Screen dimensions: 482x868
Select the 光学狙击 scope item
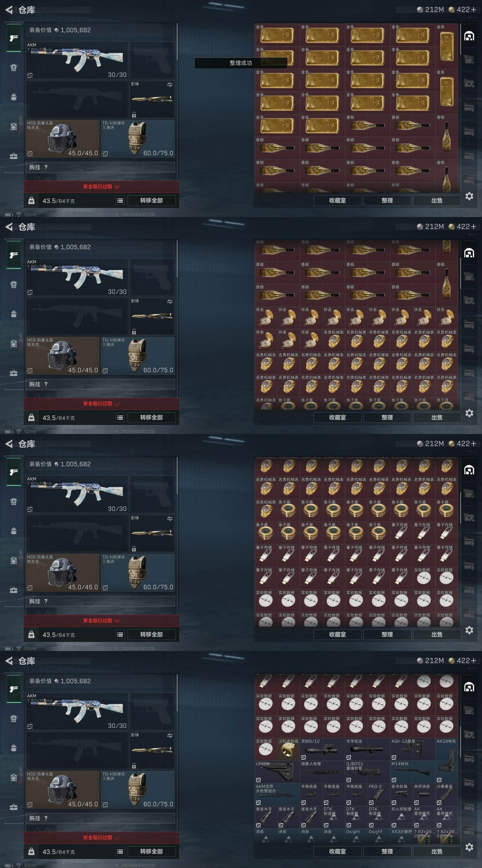(368, 749)
